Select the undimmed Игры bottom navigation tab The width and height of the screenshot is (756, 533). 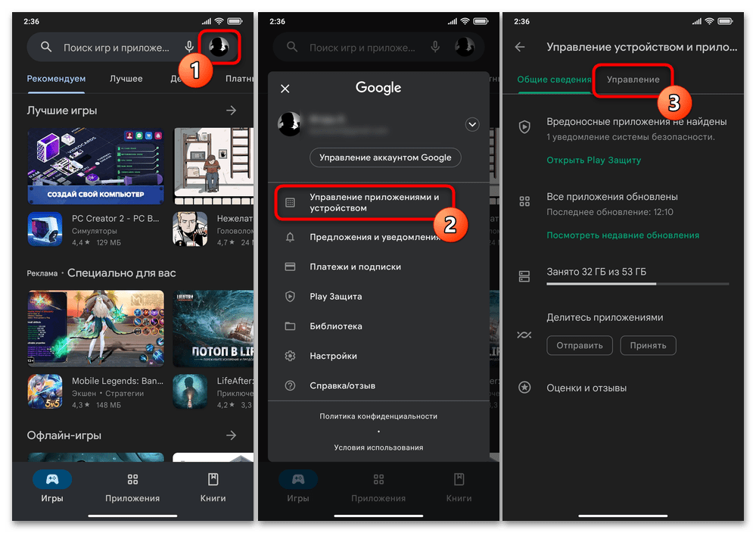tap(52, 487)
